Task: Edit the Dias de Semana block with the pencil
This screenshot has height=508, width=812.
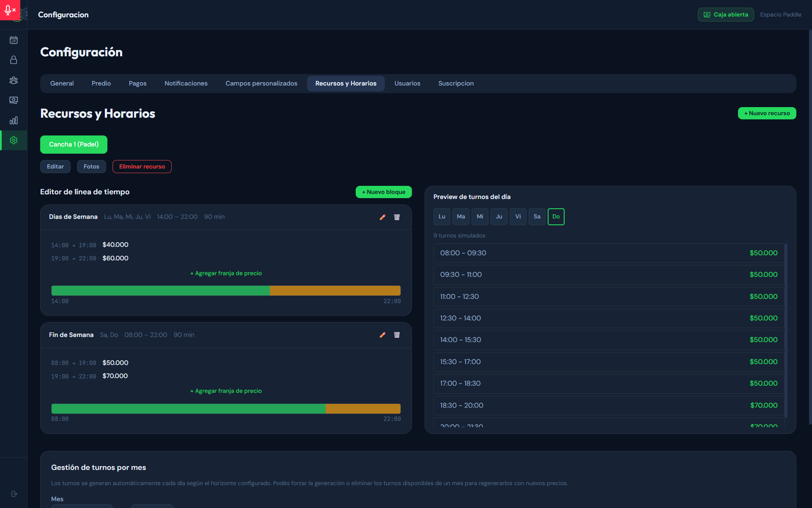Action: (x=382, y=217)
